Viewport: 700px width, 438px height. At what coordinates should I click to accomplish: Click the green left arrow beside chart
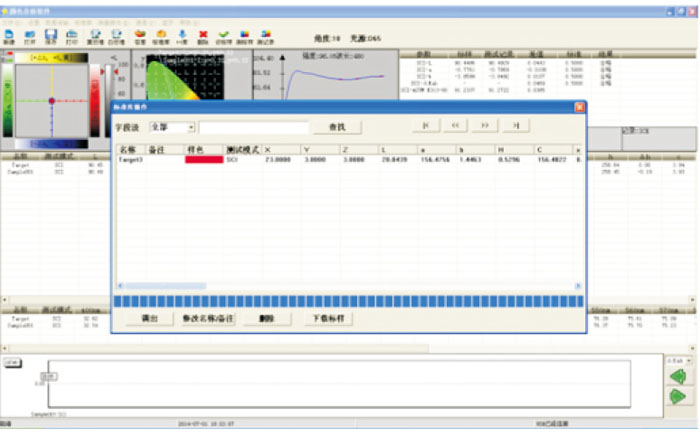678,377
